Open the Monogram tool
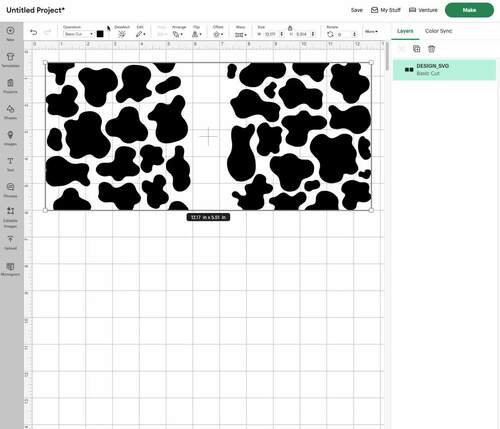This screenshot has height=429, width=500. pos(10,269)
